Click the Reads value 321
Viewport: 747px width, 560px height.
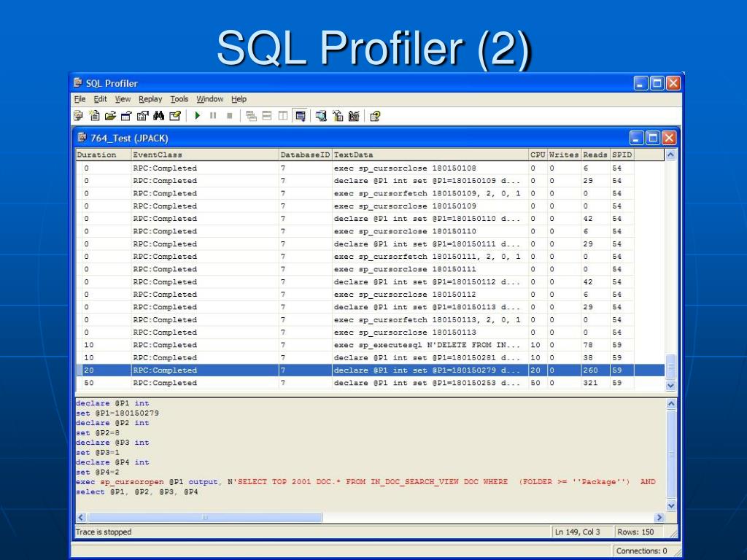click(x=590, y=383)
